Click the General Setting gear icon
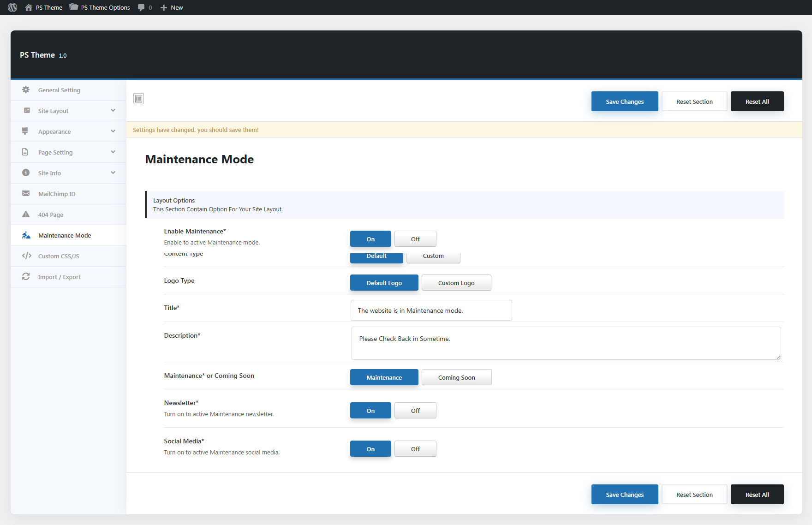 click(x=26, y=90)
